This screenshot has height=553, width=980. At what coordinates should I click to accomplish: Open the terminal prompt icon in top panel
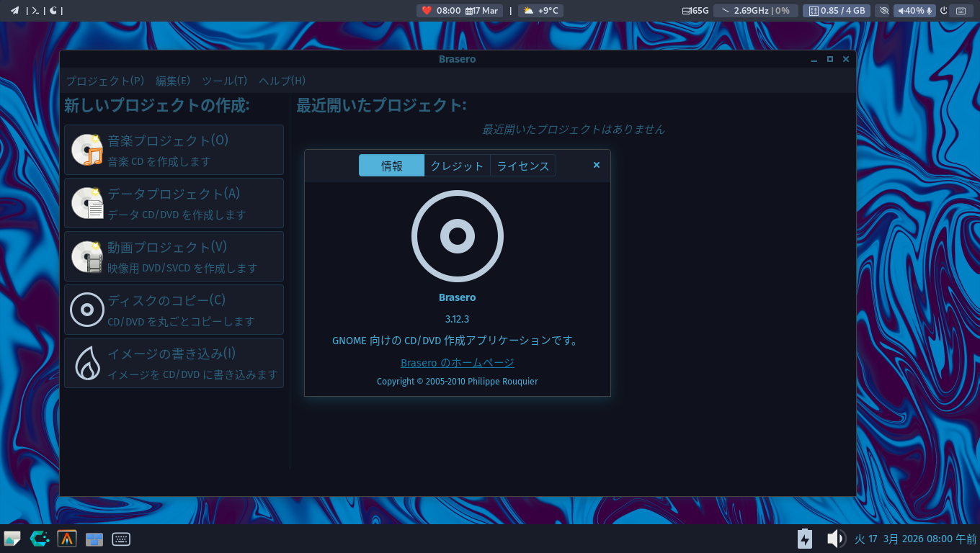35,10
